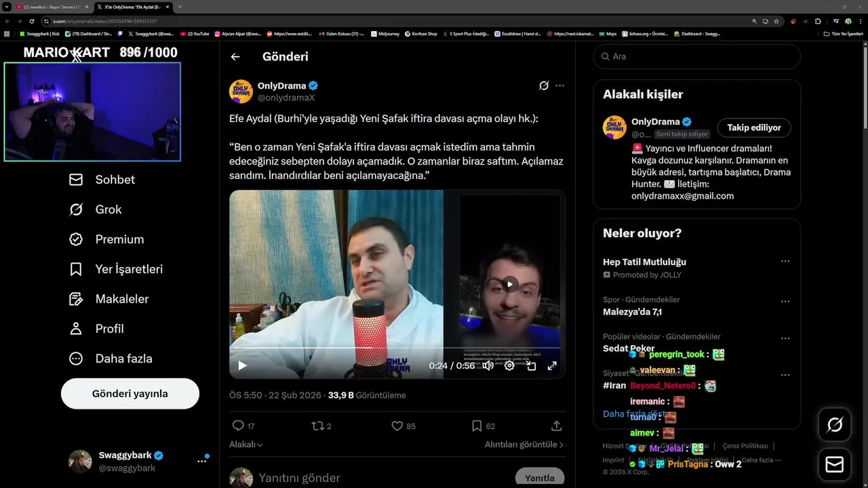Open Sohbet messages icon in sidebar
Viewport: 868px width, 488px height.
point(76,180)
